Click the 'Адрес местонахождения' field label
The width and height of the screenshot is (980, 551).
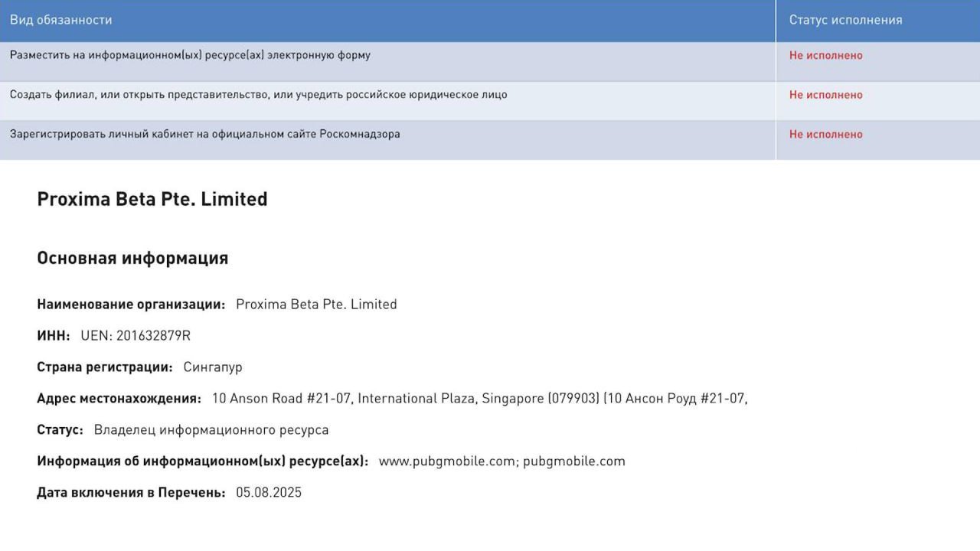119,399
